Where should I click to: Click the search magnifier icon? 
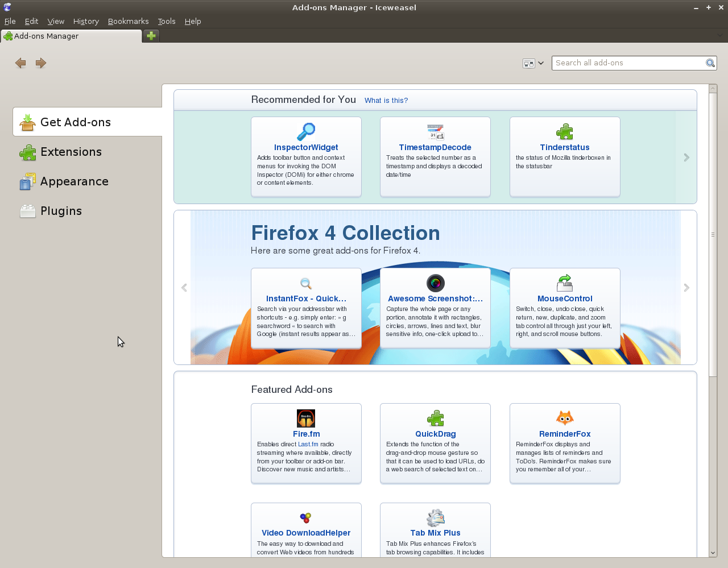point(710,63)
